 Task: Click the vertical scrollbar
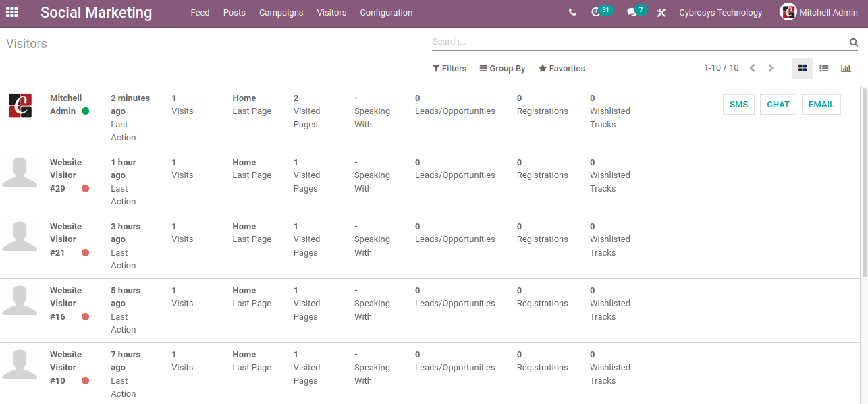point(864,182)
